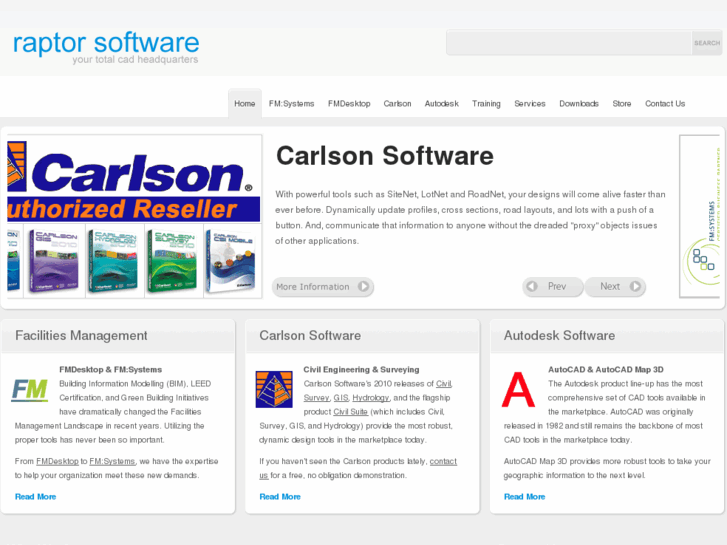Go to the previous slide with Prev

click(x=553, y=286)
